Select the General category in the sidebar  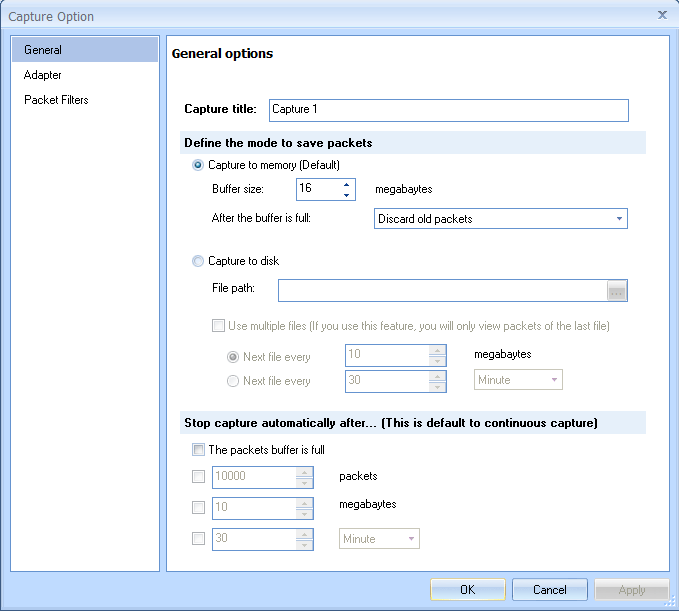click(x=85, y=50)
